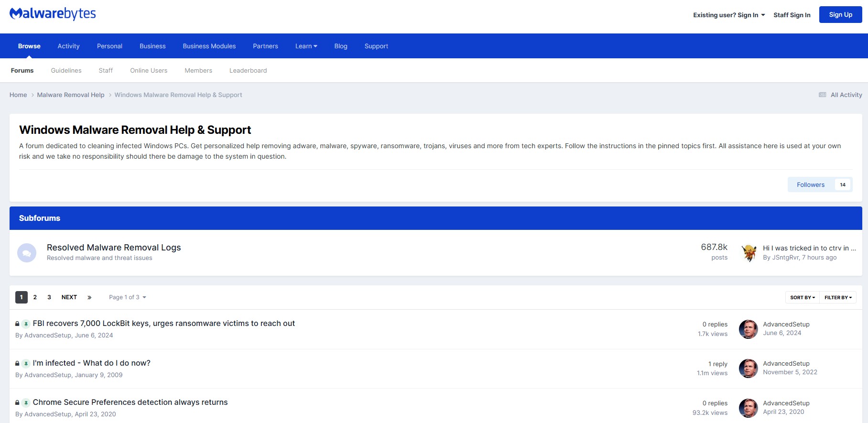Click the followers count 14
This screenshot has height=423, width=868.
(843, 184)
